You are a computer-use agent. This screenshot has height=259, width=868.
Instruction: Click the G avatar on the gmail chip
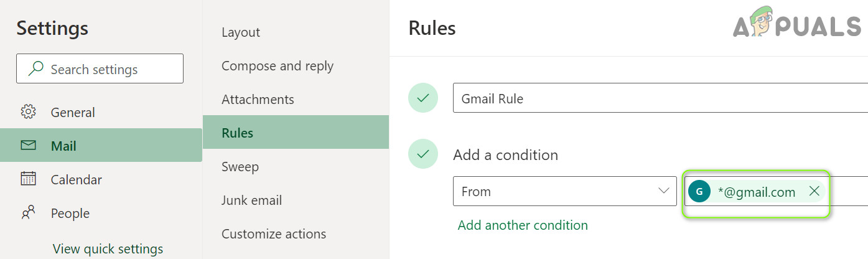pos(699,192)
